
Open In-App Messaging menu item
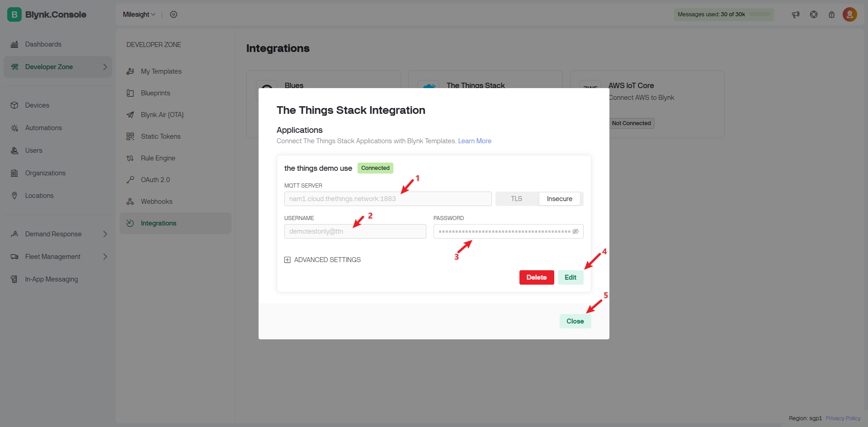[58, 279]
